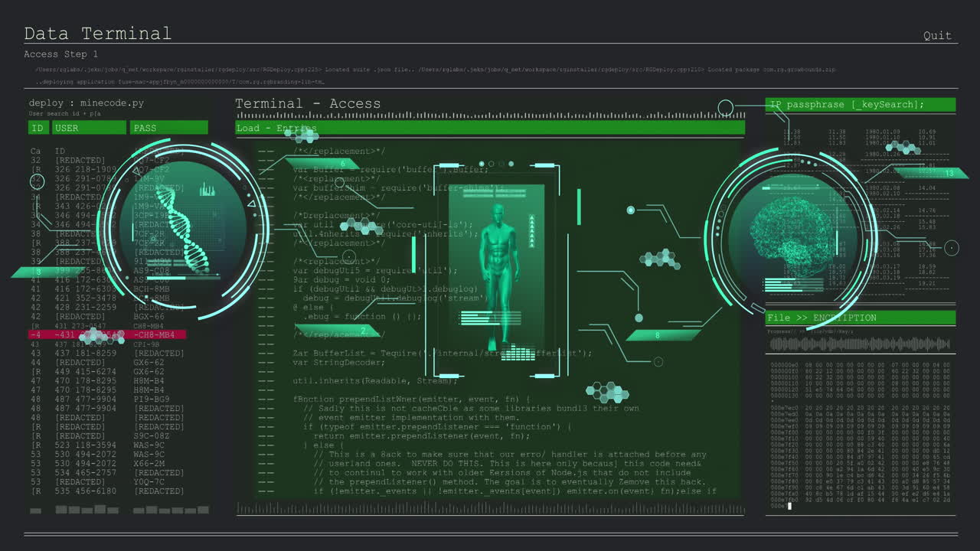Open the IP passphrase keySearch header
This screenshot has height=551, width=980.
(x=861, y=105)
